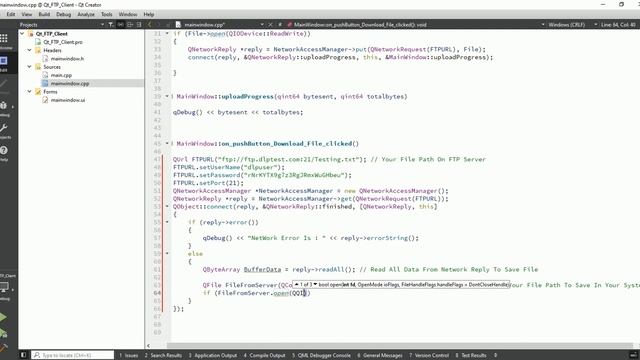Select mainwindow.cpp in project tree
Screen dimensions: 640x360
(x=69, y=83)
